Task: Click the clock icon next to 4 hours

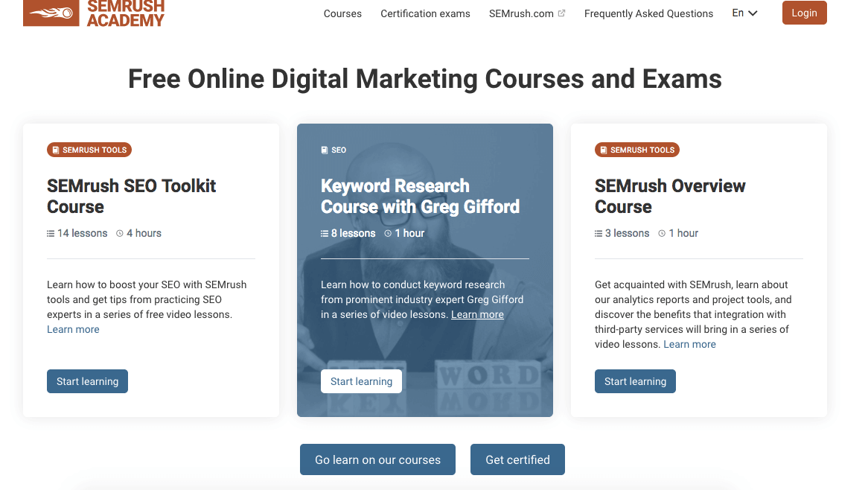Action: pos(121,233)
